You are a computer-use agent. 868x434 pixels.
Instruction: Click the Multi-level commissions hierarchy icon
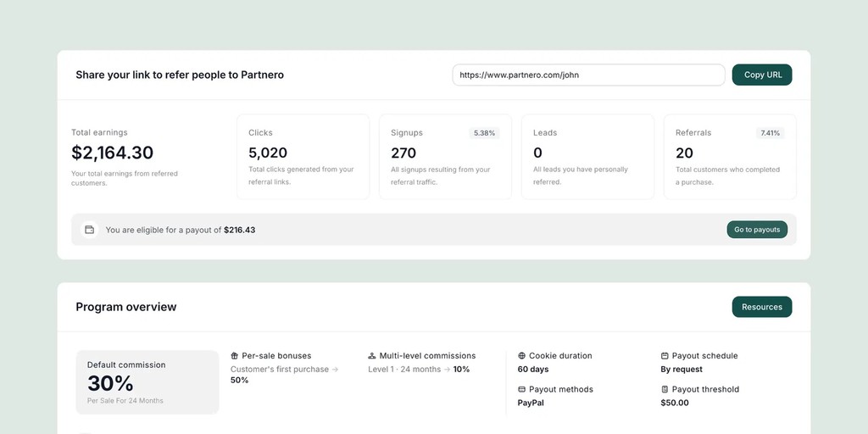click(372, 356)
